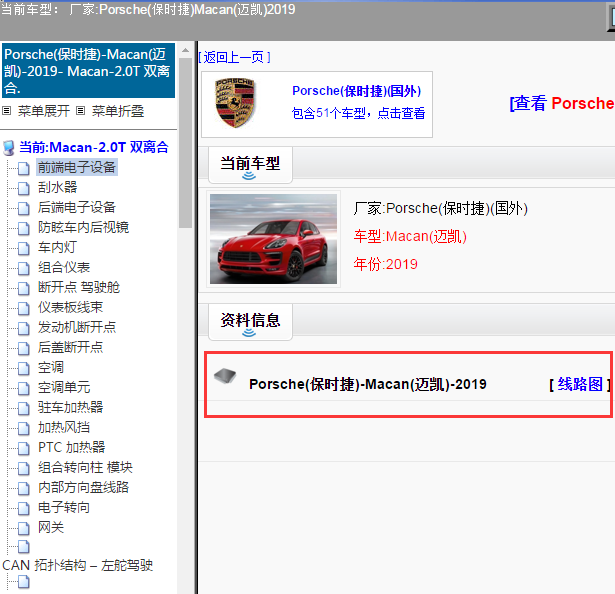Click the document icon beside 组合仪表
Viewport: 615px width, 594px height.
[24, 268]
